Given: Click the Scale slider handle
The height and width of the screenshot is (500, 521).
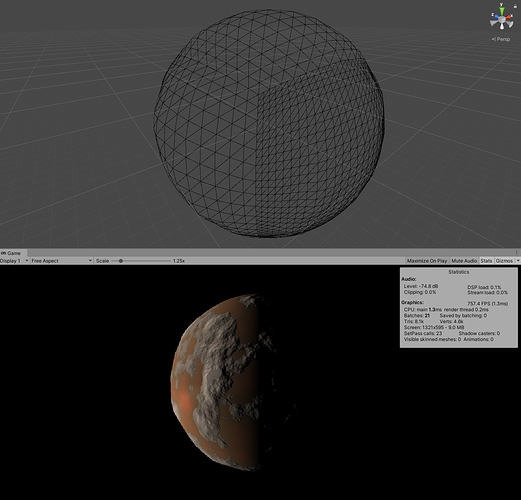Looking at the screenshot, I should 121,261.
